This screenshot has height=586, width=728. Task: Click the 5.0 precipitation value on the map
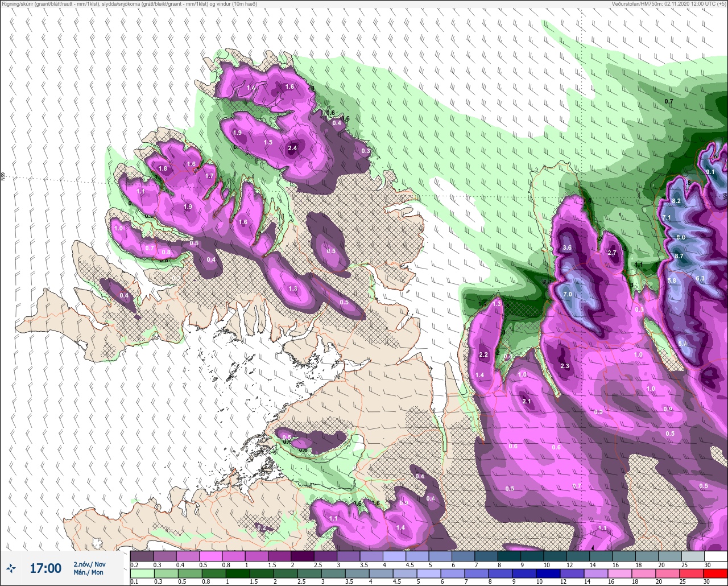(x=682, y=344)
